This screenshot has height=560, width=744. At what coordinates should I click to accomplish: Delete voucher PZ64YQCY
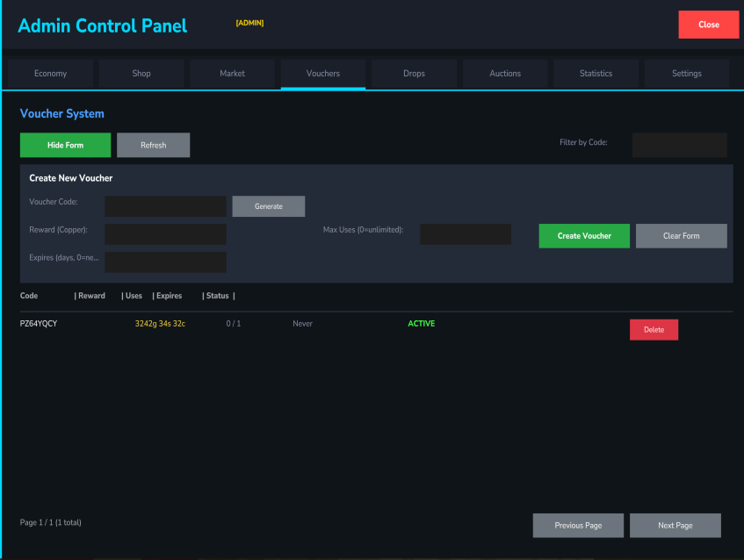tap(654, 330)
